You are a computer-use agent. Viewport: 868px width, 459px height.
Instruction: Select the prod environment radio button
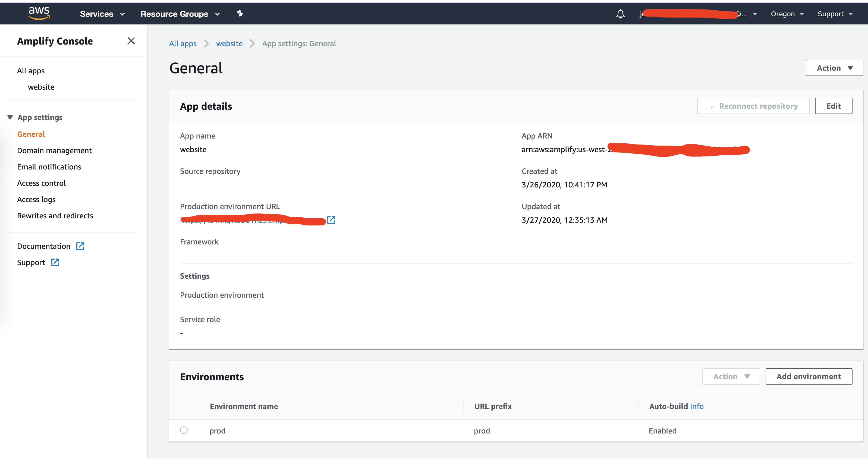click(184, 430)
